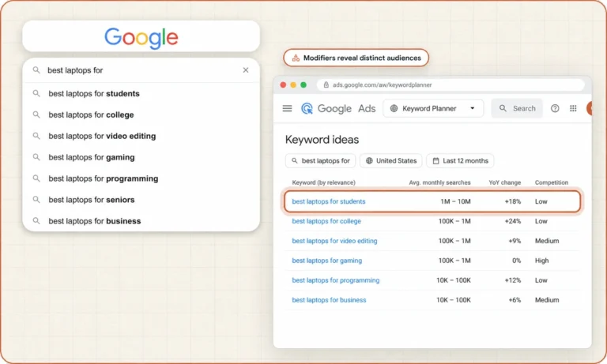
Task: Click the 'Keyword ideas' heading
Action: pyautogui.click(x=322, y=140)
